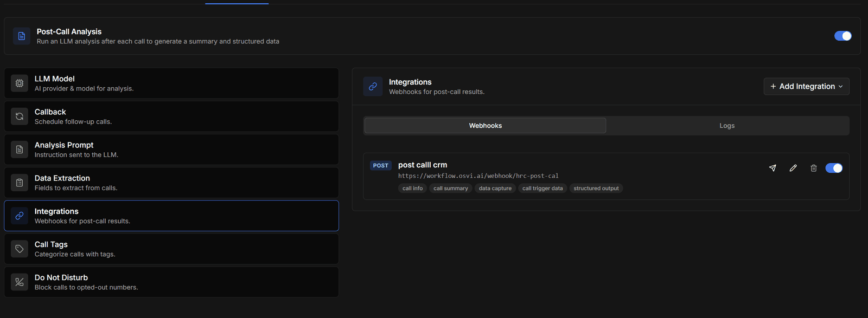Open Do Not Disturb section
The width and height of the screenshot is (868, 318).
[x=171, y=282]
